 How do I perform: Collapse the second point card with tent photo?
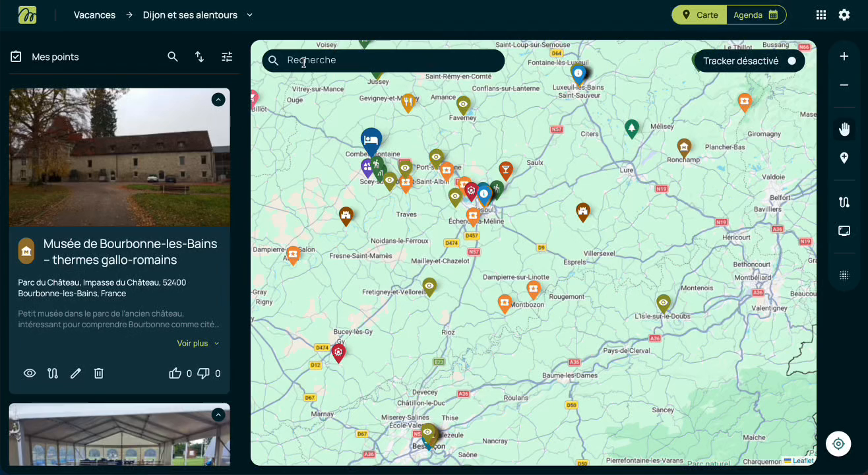tap(218, 414)
